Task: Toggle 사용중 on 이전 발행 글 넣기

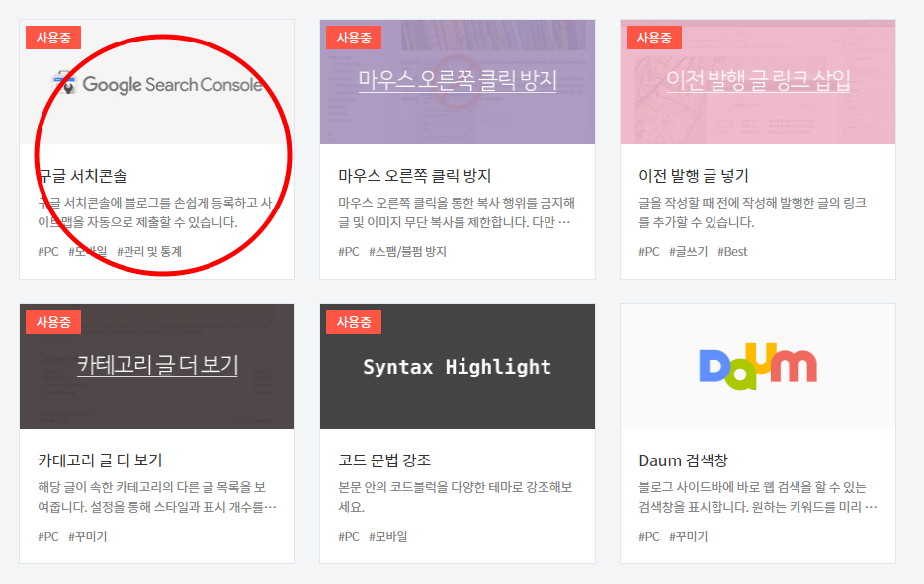Action: click(x=654, y=38)
